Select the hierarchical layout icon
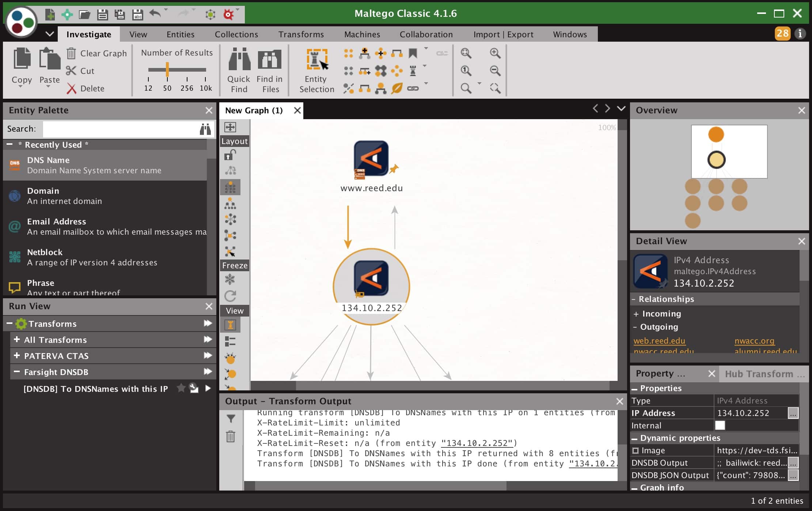Image resolution: width=812 pixels, height=511 pixels. click(230, 203)
